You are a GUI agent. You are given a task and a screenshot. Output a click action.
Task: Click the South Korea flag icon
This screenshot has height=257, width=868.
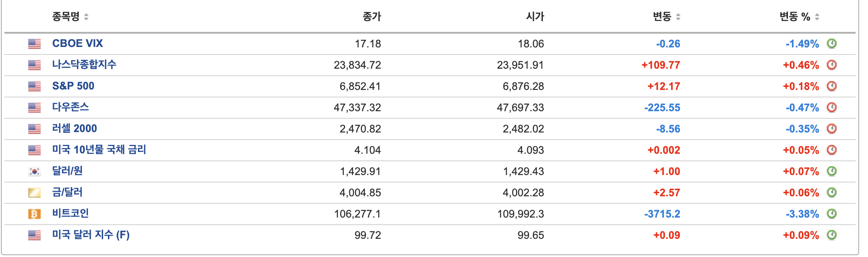pos(35,171)
